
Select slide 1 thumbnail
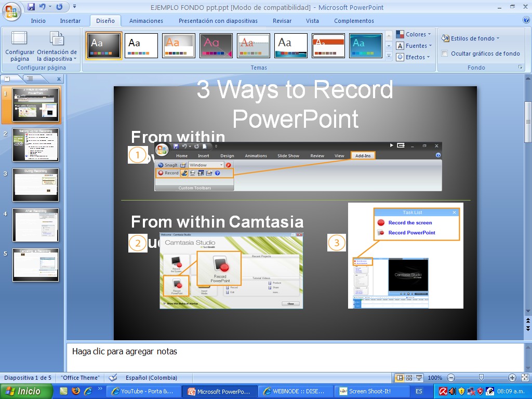click(35, 104)
